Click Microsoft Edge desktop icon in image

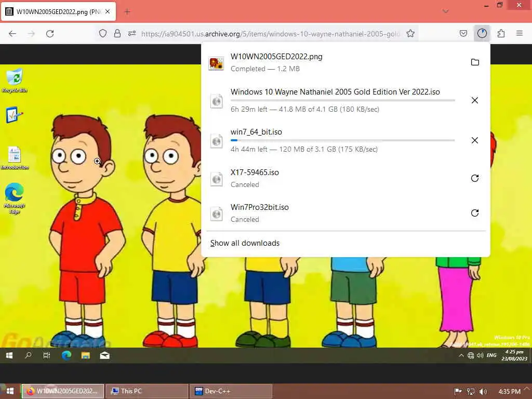click(x=14, y=198)
